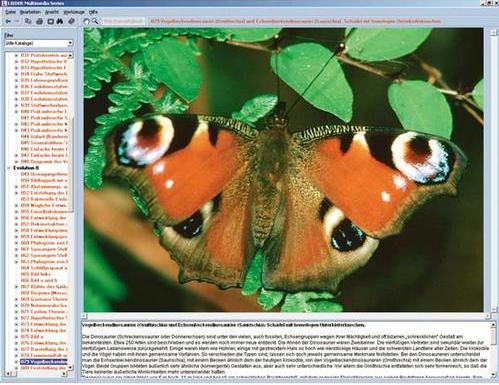Go back with the left arrow toolbar icon
This screenshot has height=385, width=499.
click(8, 21)
